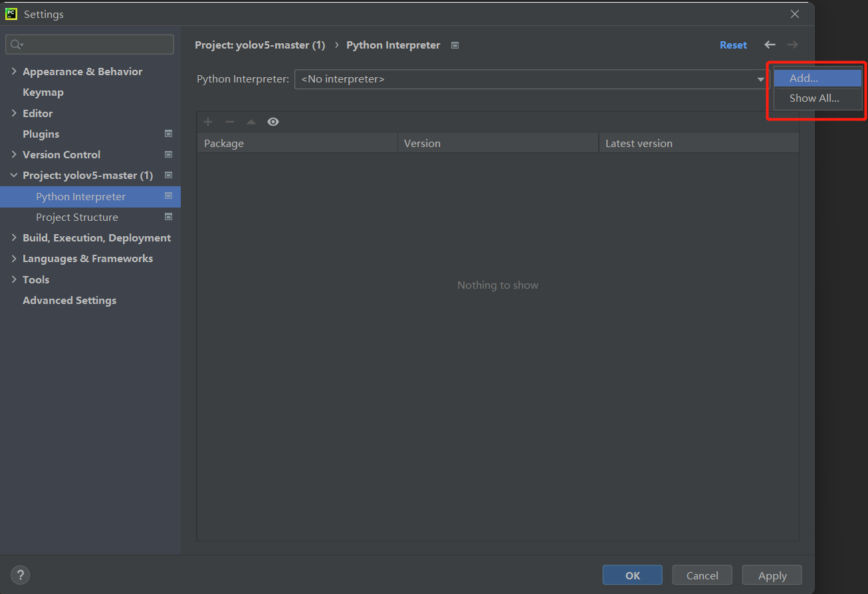868x594 pixels.
Task: Click the PyCharm logo in the title bar
Action: click(11, 13)
